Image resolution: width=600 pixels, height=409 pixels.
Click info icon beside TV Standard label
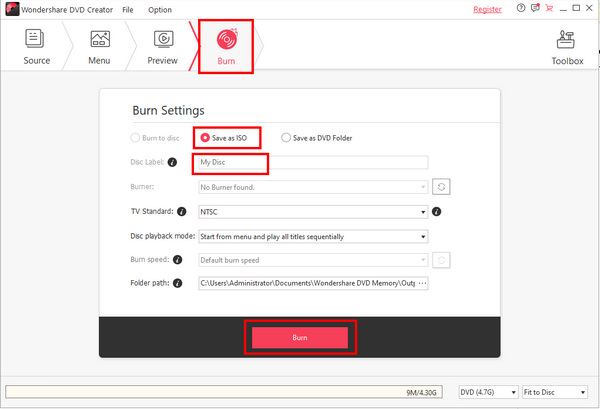pyautogui.click(x=182, y=212)
